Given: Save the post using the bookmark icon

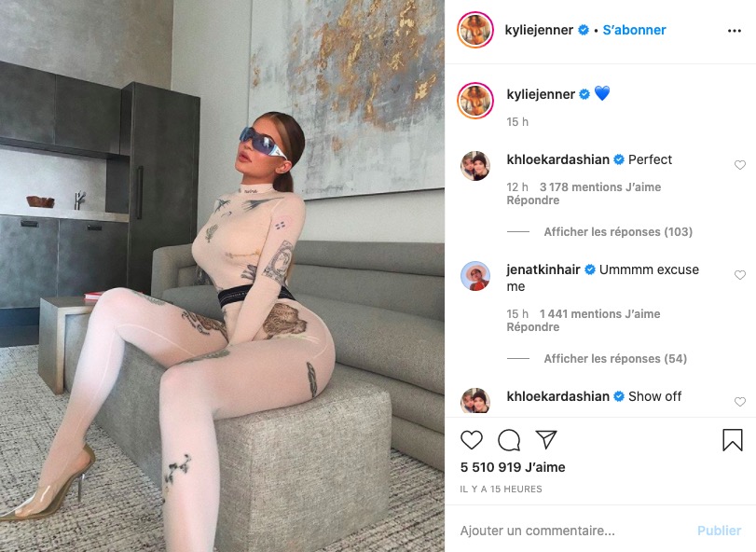Looking at the screenshot, I should coord(733,440).
